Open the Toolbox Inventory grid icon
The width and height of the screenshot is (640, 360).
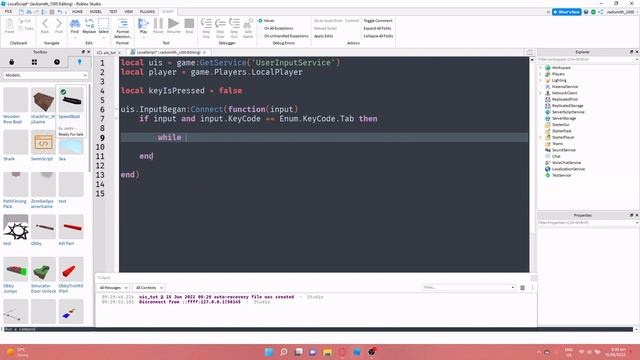(34, 62)
